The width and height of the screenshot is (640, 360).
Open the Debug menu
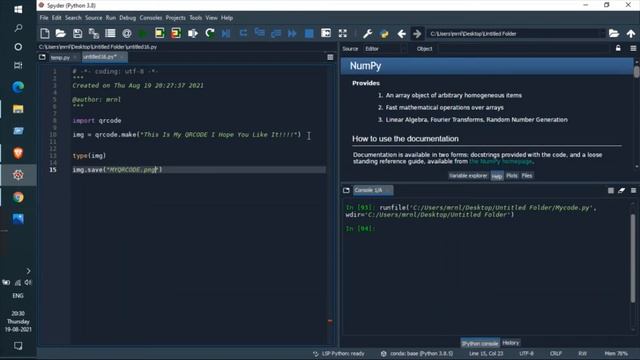click(127, 18)
